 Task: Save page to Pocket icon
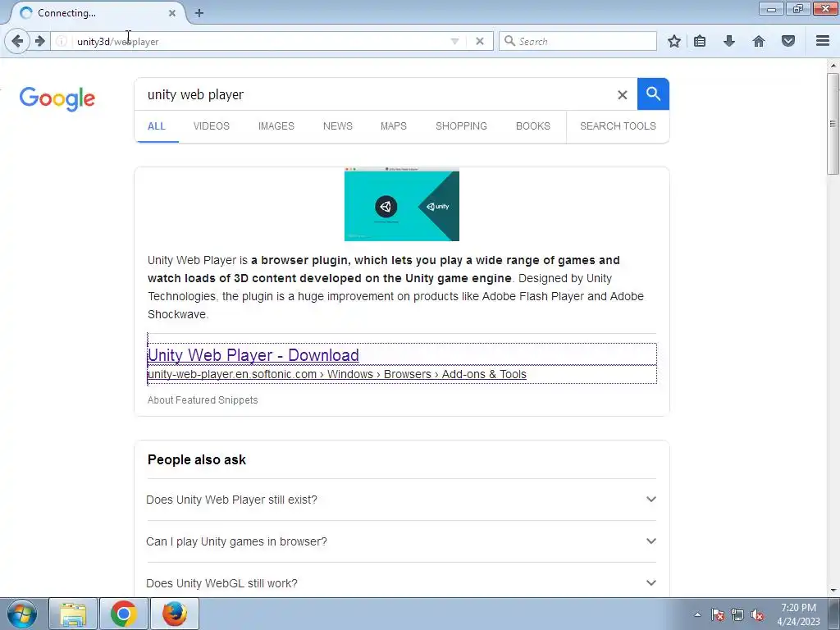pos(788,41)
